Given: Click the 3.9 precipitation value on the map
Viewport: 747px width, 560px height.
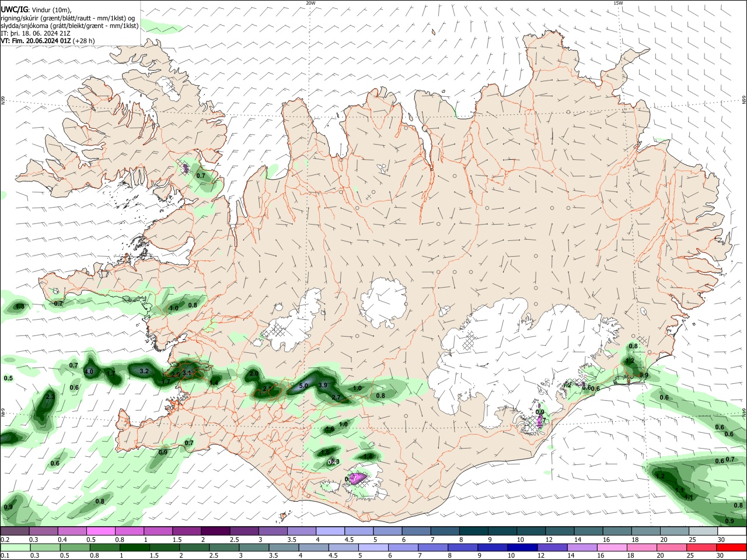Looking at the screenshot, I should click(323, 386).
